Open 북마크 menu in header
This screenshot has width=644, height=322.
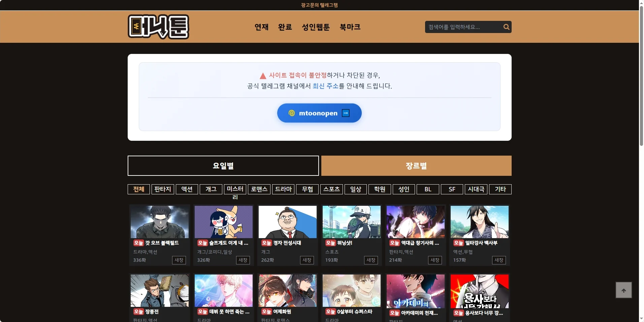point(350,27)
